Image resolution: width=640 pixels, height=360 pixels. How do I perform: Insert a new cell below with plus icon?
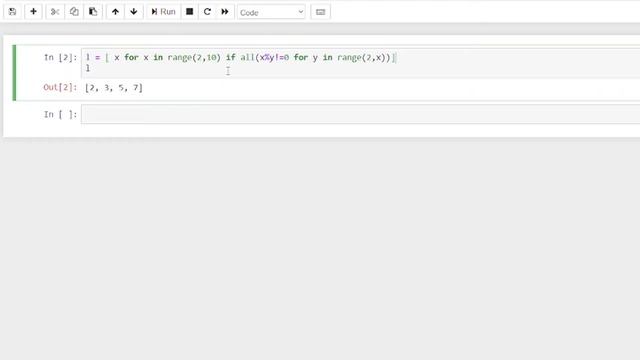click(x=33, y=12)
